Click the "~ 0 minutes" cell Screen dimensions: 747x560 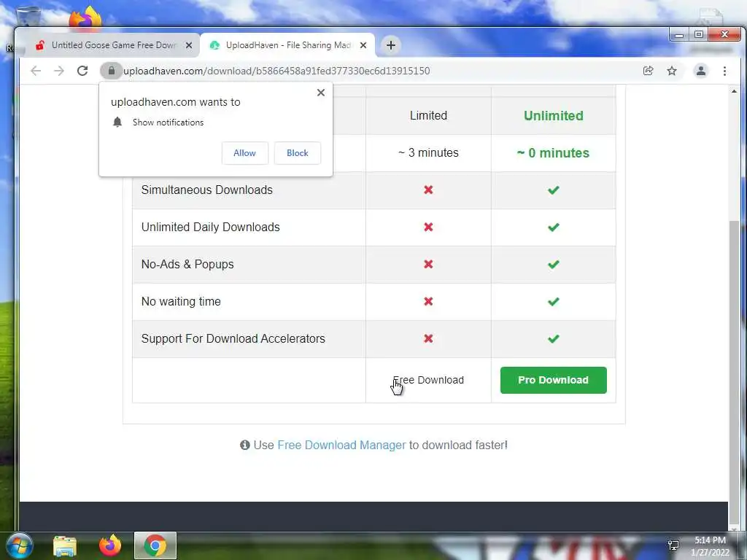pyautogui.click(x=553, y=153)
